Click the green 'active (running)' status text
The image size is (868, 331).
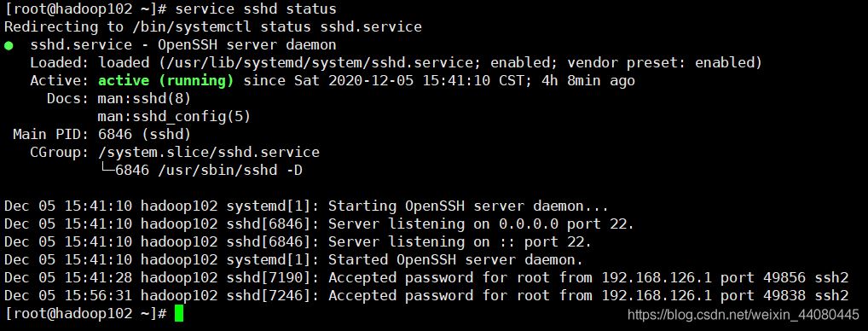(166, 81)
